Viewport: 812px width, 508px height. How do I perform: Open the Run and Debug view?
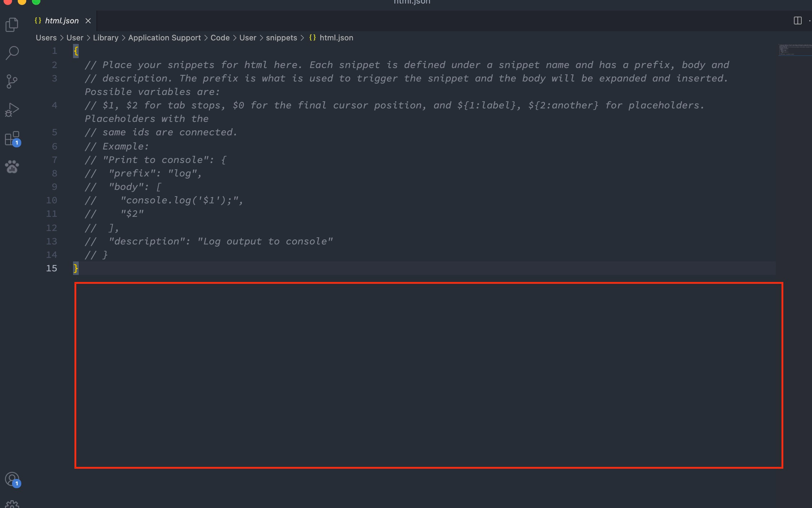pos(12,110)
